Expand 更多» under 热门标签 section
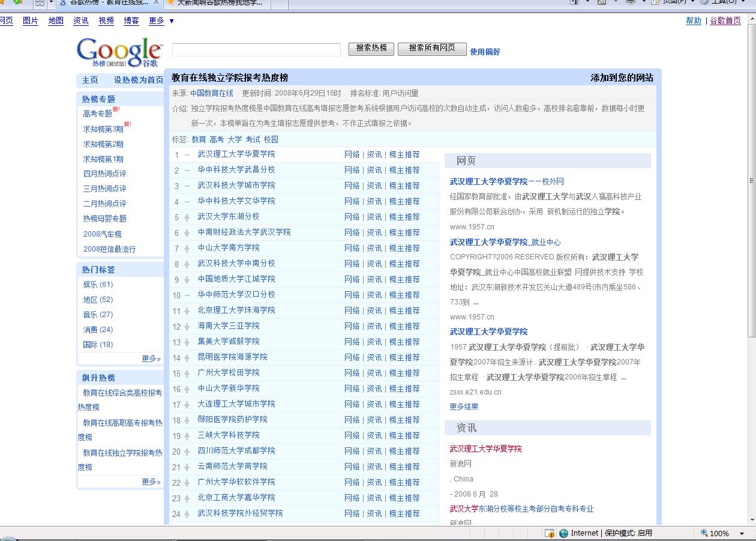This screenshot has width=756, height=541. coord(151,358)
